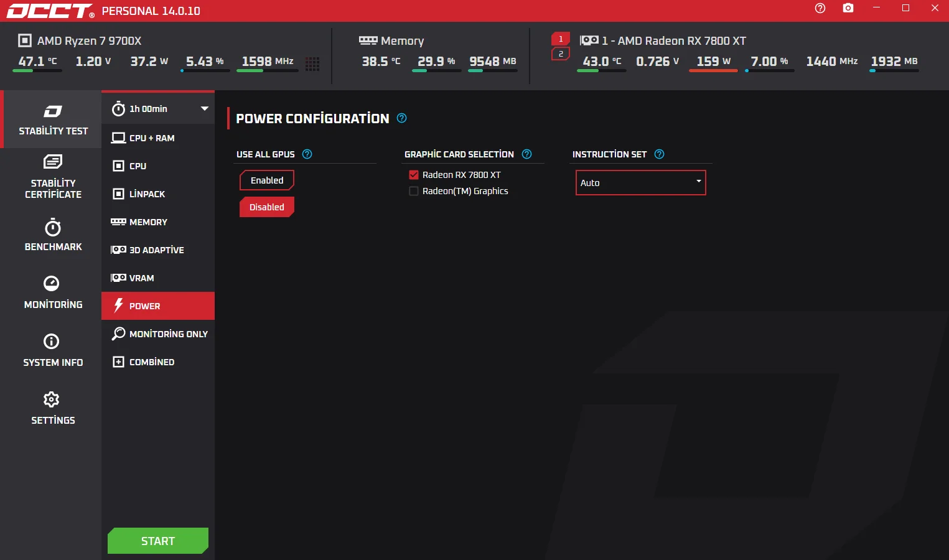Check the Radeon(TM) Graphics checkbox
Screen dimensions: 949x560
[x=414, y=191]
